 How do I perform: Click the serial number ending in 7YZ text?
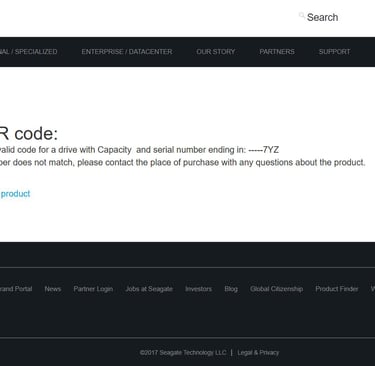(208, 150)
